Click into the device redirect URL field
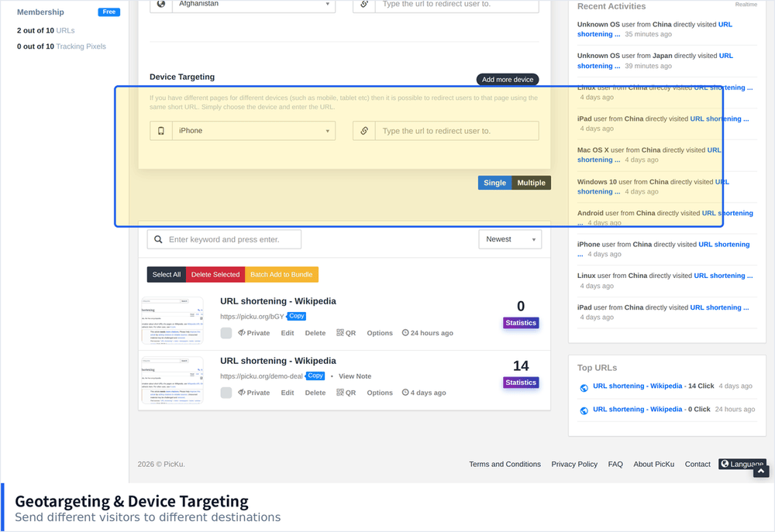 (457, 131)
